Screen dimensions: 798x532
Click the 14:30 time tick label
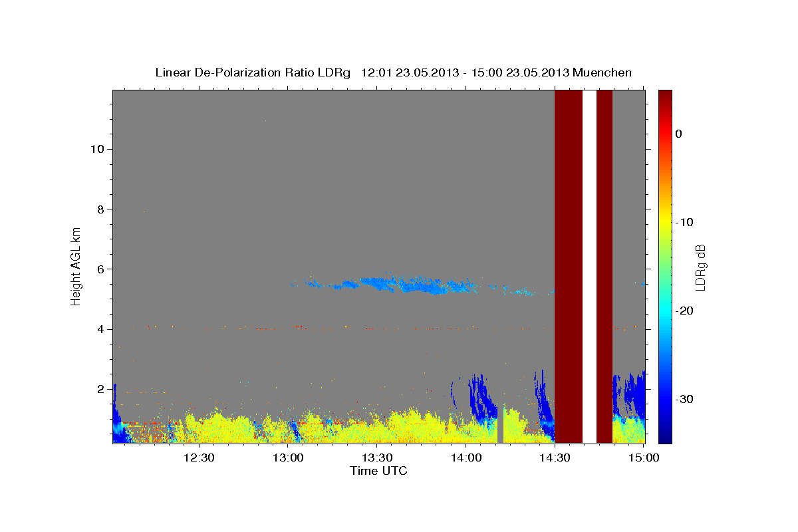coord(555,458)
